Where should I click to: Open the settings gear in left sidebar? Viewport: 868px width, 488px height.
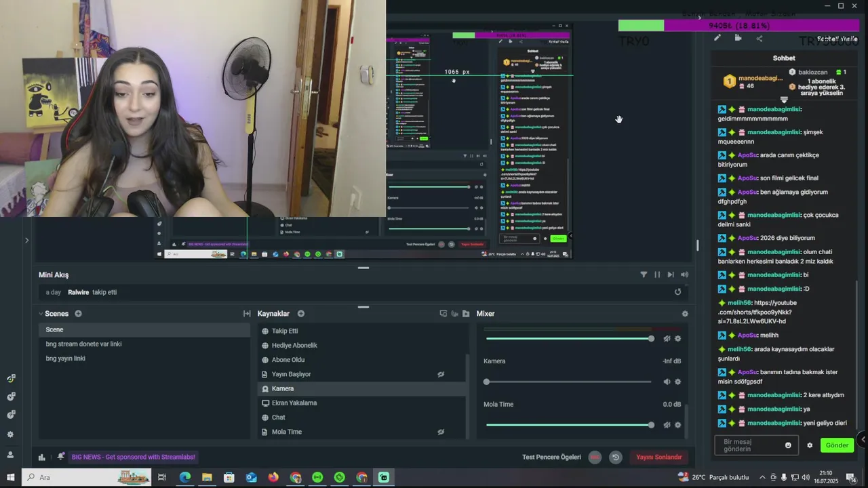point(10,434)
